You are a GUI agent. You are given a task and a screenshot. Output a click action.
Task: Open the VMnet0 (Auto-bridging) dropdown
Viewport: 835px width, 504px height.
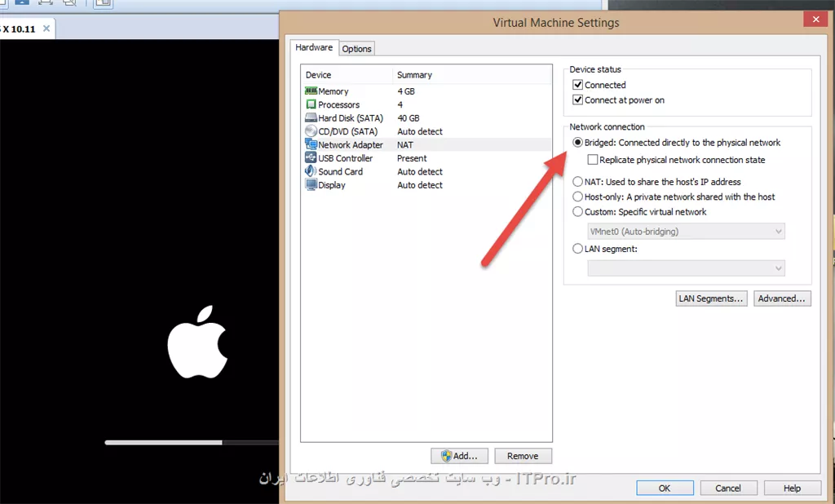686,232
